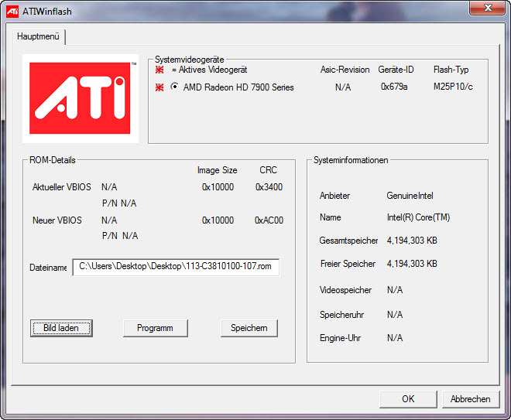Click the Name value Intel(R) Core(TM)
Image resolution: width=511 pixels, height=420 pixels.
coord(418,217)
